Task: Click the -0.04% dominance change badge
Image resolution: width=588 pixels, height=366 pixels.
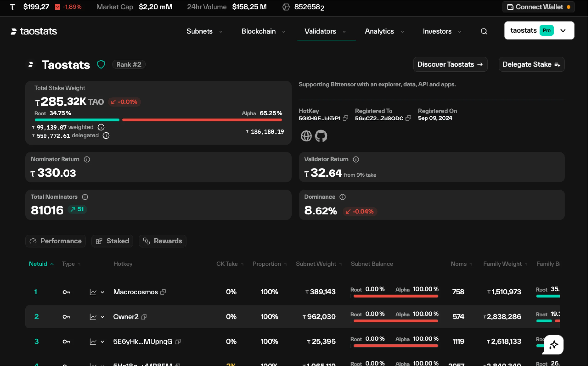Action: click(360, 211)
